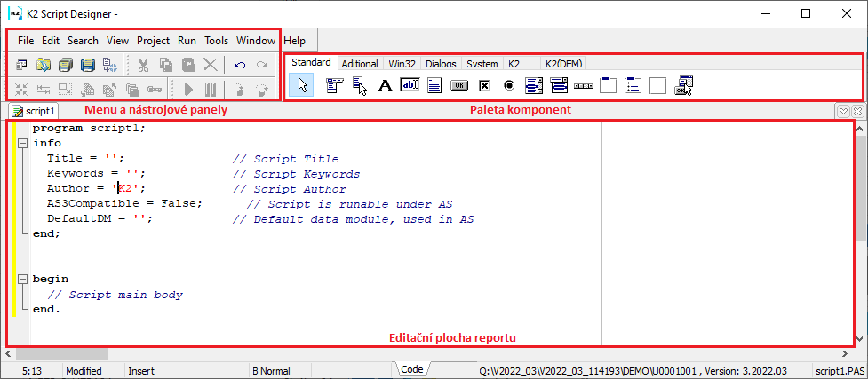Click the key icon in second toolbar row
This screenshot has height=379, width=868.
[154, 89]
